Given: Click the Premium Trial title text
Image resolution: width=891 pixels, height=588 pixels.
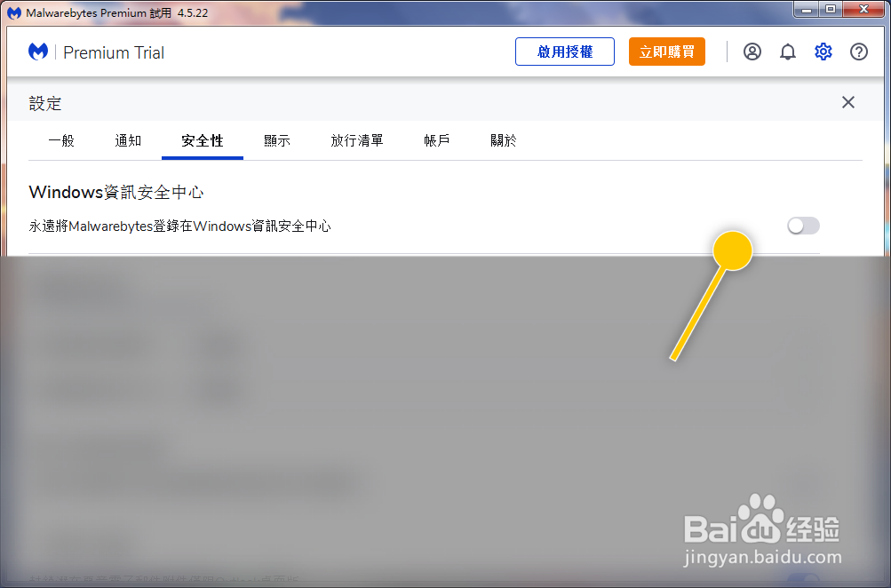Looking at the screenshot, I should tap(114, 52).
